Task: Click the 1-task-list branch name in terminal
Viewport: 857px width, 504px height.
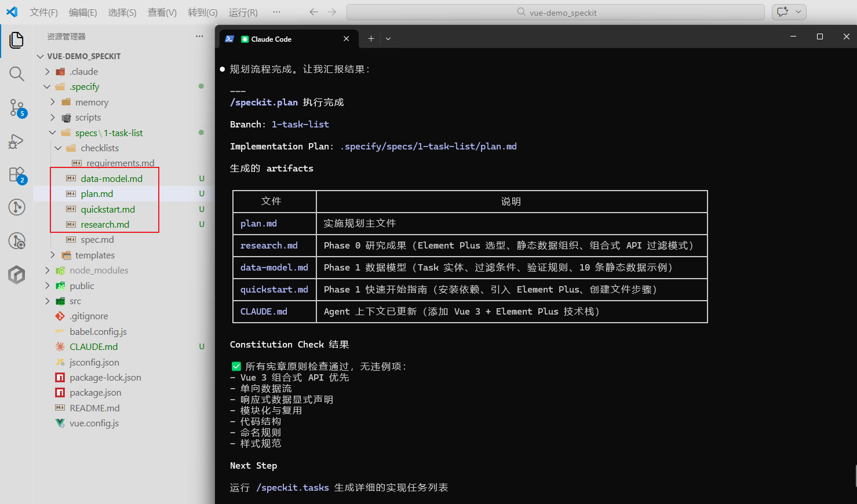Action: (x=300, y=125)
